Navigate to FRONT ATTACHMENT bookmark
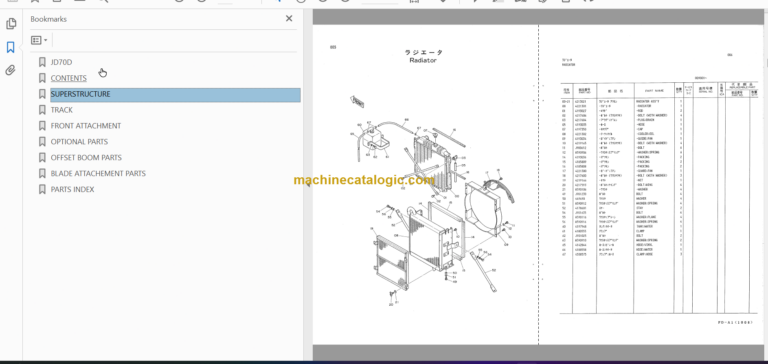Image resolution: width=768 pixels, height=364 pixels. click(86, 126)
